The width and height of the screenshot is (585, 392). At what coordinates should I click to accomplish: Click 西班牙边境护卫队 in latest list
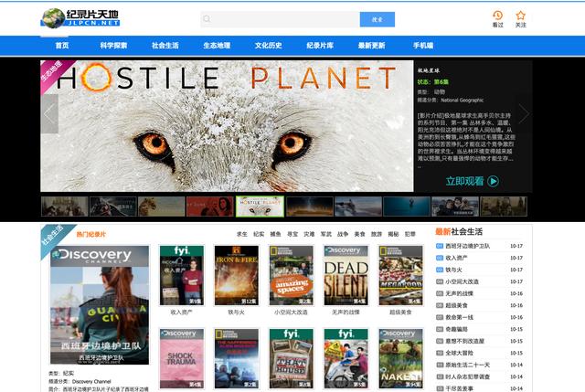468,246
